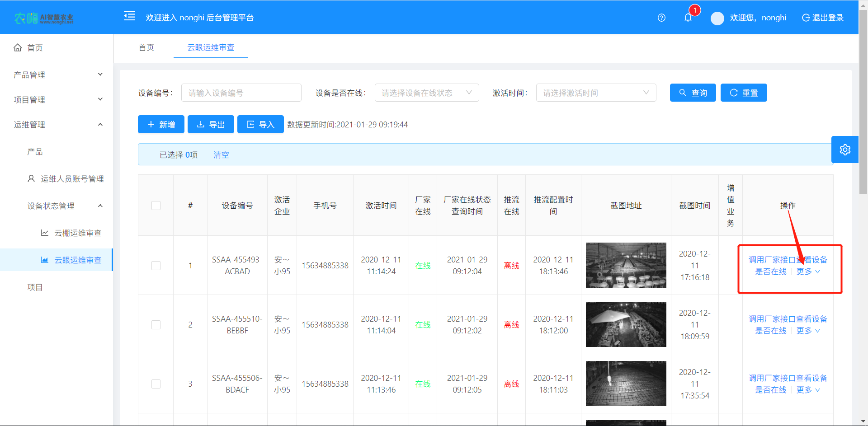Expand the 产品管理 sidebar menu

click(x=57, y=75)
